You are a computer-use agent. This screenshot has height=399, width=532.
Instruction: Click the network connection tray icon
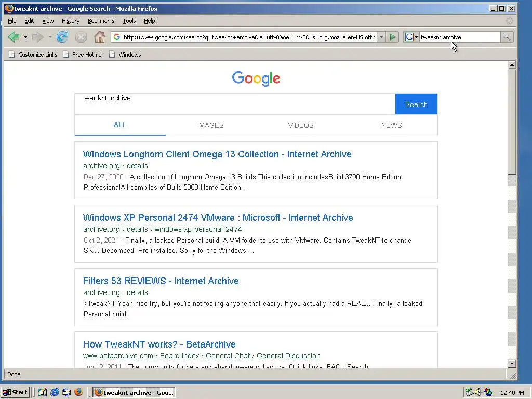(469, 392)
